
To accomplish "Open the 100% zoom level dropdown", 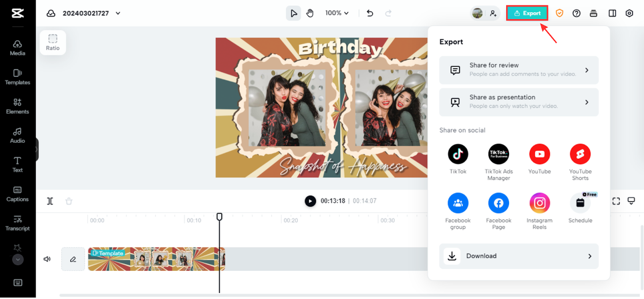I will point(337,13).
